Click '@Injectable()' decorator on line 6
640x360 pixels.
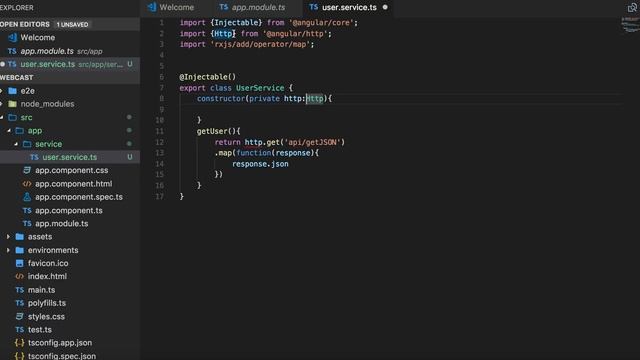(x=207, y=77)
